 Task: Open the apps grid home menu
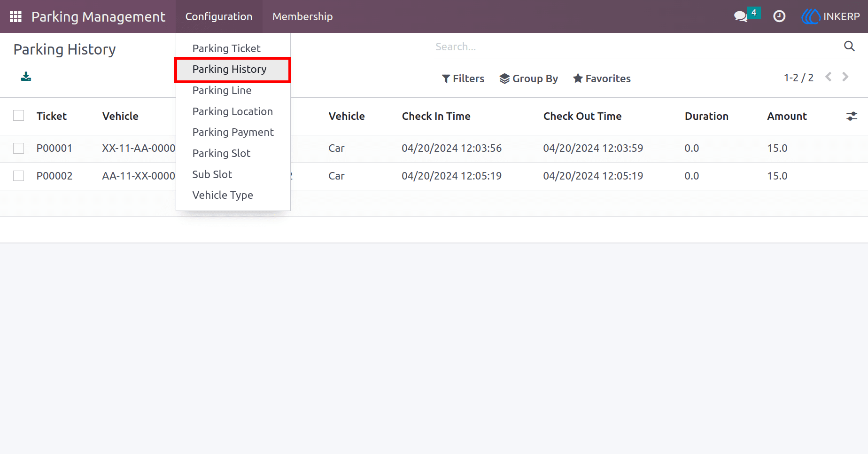[15, 16]
